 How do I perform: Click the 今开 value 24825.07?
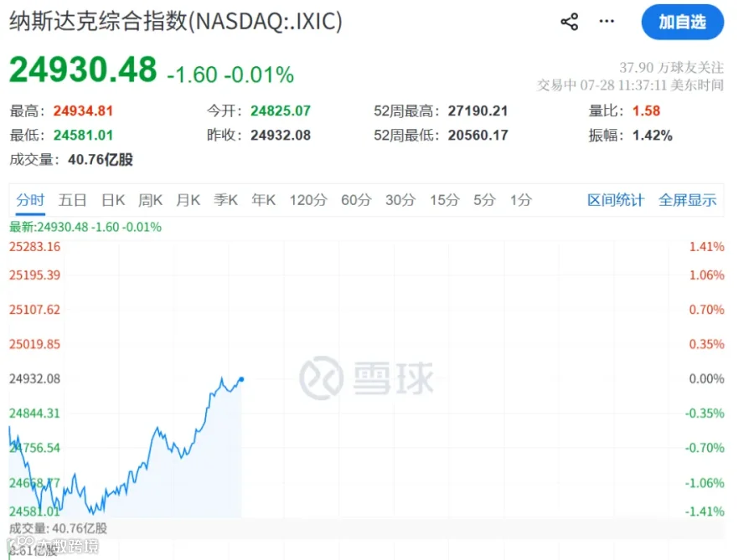coord(281,111)
